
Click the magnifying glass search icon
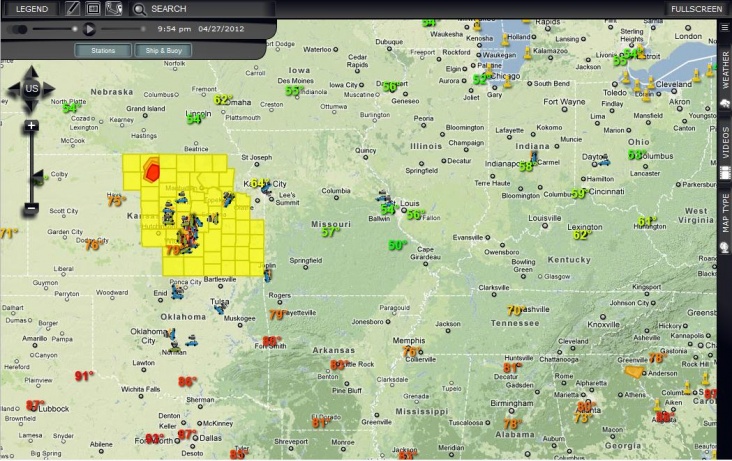[x=141, y=9]
